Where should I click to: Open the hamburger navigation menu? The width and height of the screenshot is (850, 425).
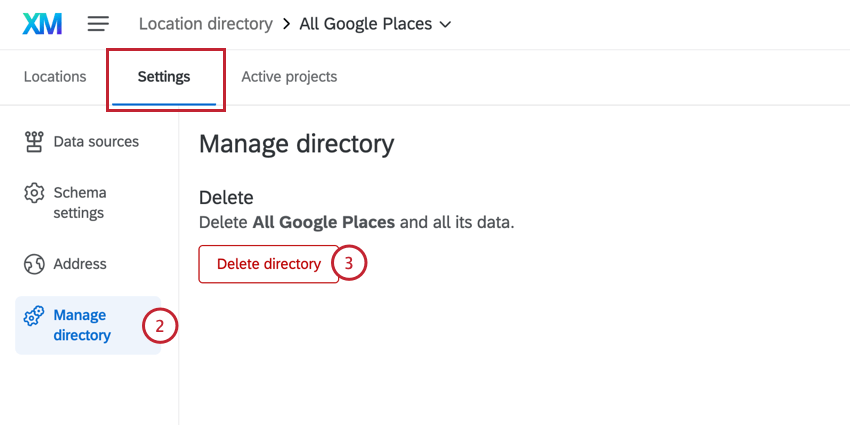pos(98,23)
